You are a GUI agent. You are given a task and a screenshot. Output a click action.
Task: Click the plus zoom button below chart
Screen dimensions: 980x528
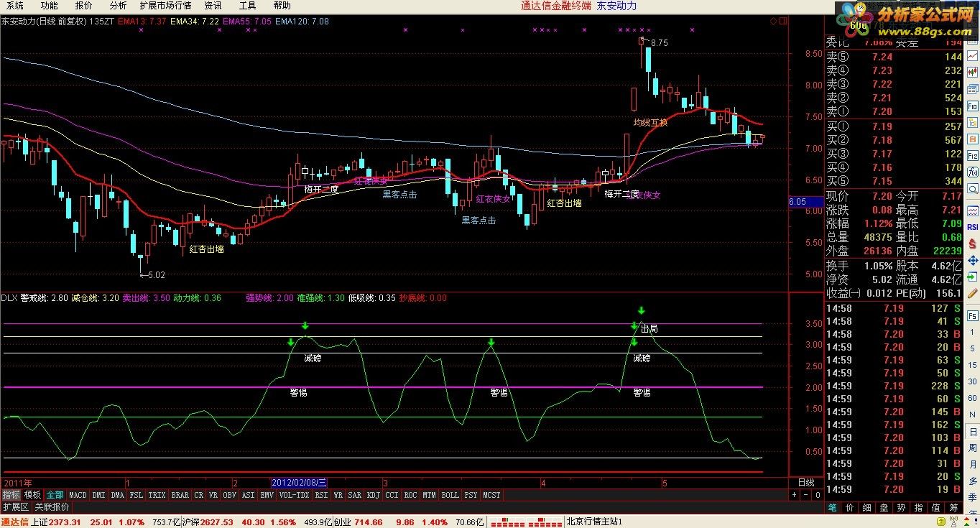[x=794, y=495]
